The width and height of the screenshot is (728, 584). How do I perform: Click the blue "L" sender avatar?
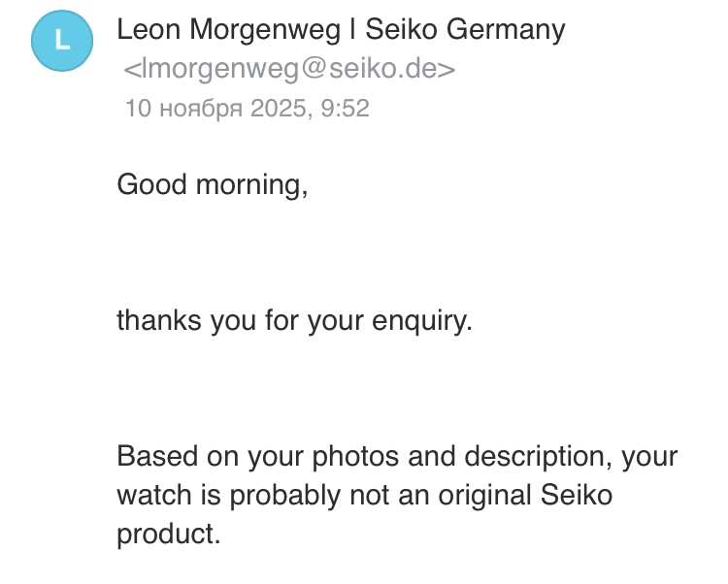[62, 41]
